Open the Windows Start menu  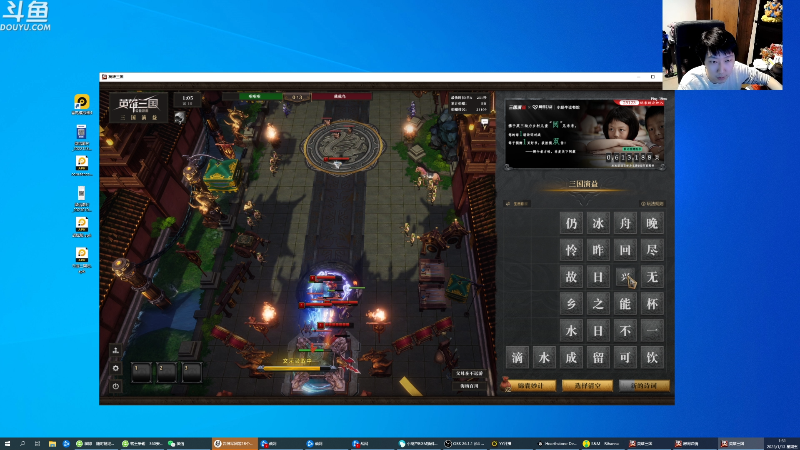(x=7, y=444)
